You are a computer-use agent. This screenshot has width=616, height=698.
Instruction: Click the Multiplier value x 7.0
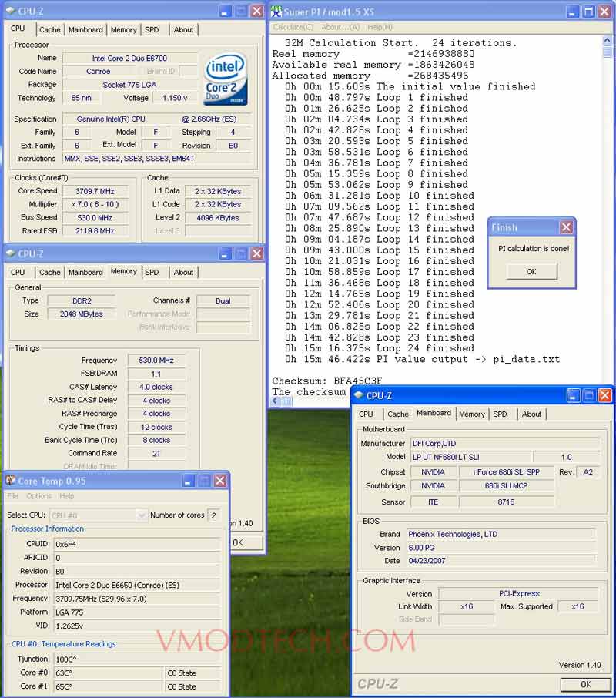click(95, 205)
